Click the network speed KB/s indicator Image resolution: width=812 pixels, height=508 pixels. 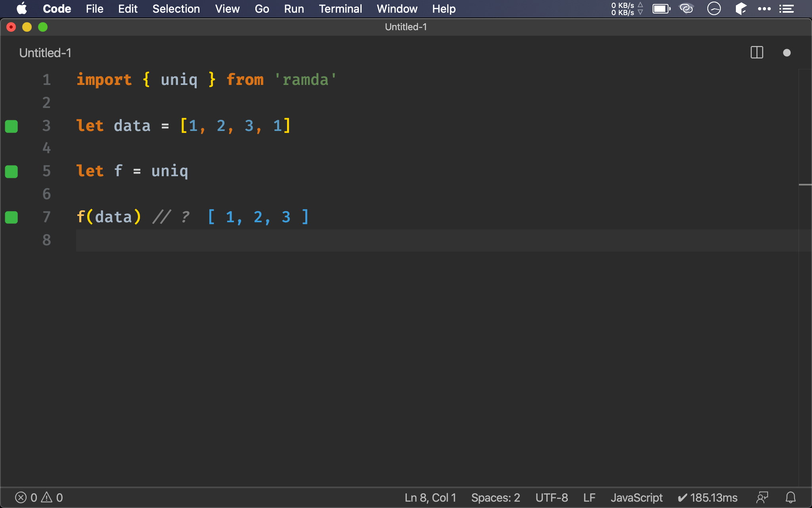[627, 9]
